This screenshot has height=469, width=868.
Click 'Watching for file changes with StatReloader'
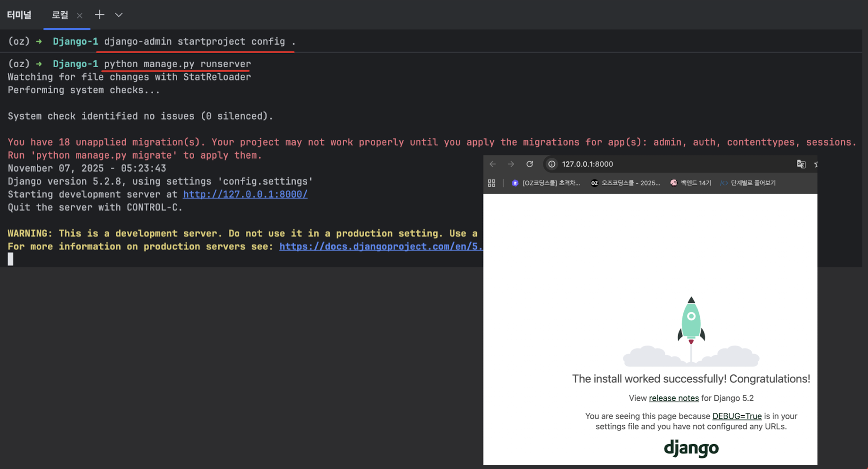click(129, 77)
